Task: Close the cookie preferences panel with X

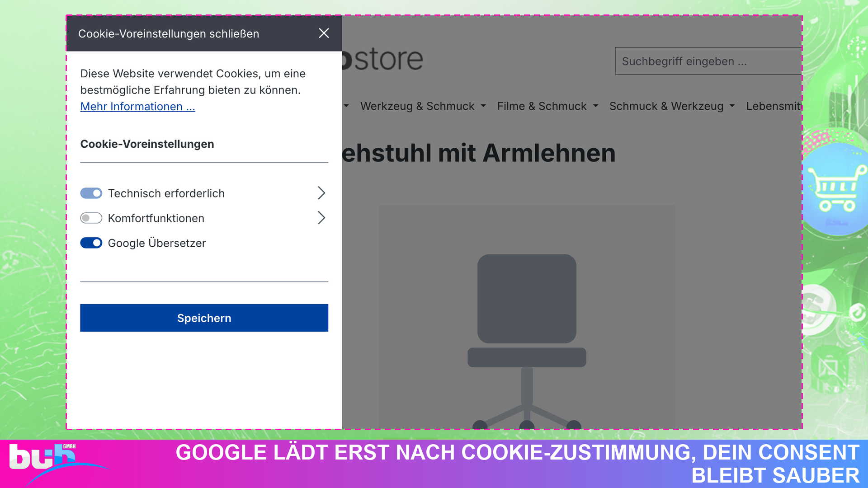Action: pyautogui.click(x=324, y=33)
